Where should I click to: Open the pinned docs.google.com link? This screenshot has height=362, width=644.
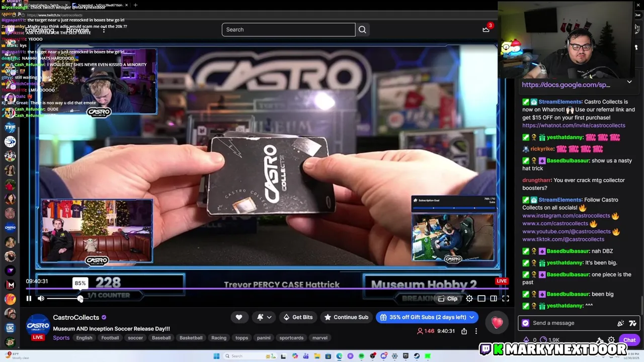(566, 85)
